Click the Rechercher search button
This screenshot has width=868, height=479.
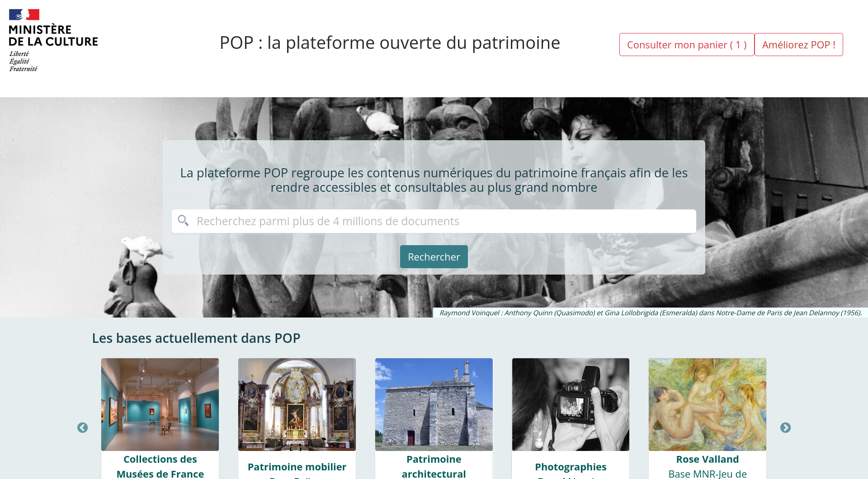coord(434,257)
